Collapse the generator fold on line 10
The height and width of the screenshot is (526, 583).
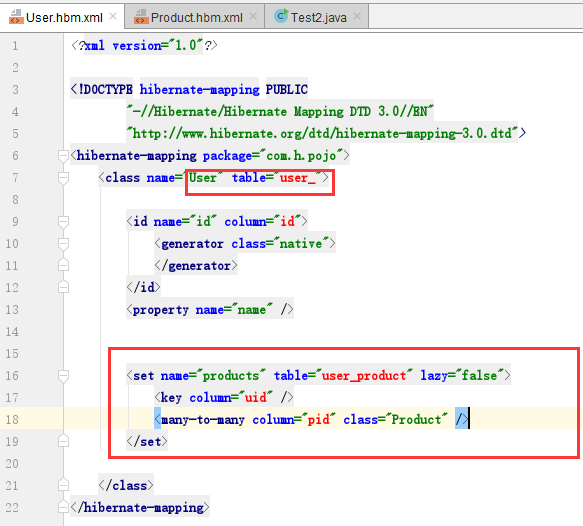[64, 243]
